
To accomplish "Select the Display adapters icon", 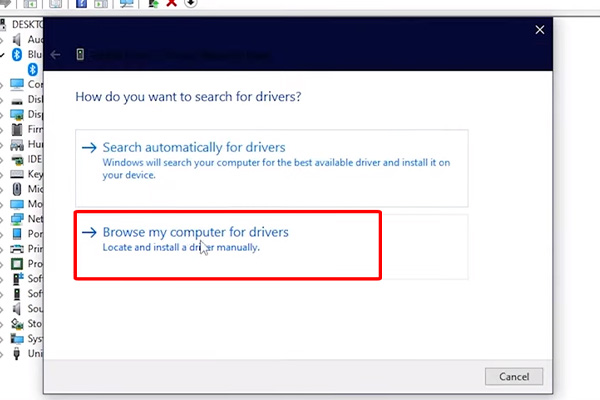I will tap(16, 114).
